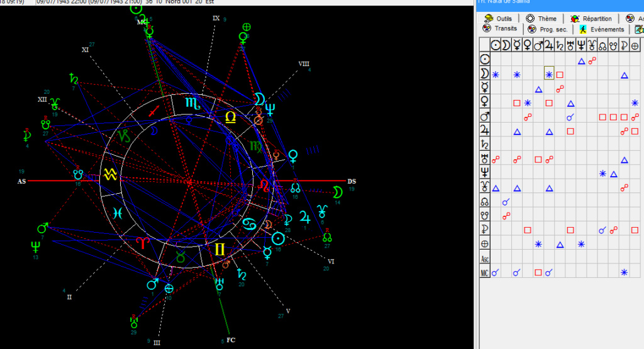Click the Mars row Uranus column conjunction

coord(570,118)
